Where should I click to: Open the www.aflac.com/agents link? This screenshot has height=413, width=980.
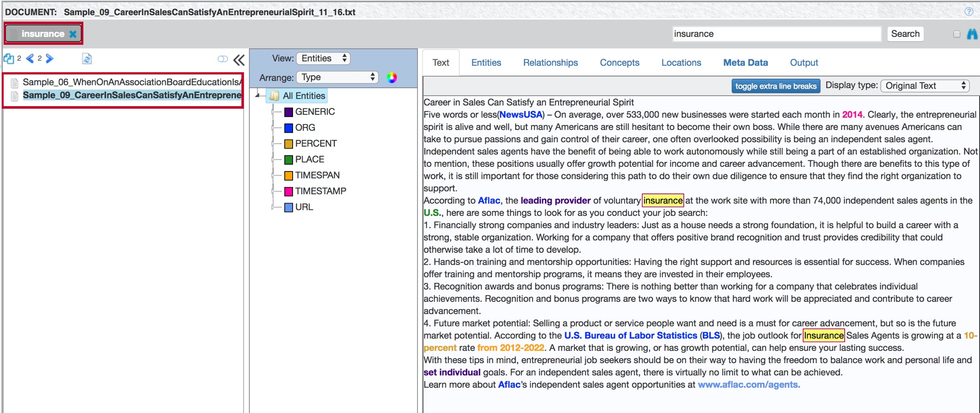tap(749, 385)
